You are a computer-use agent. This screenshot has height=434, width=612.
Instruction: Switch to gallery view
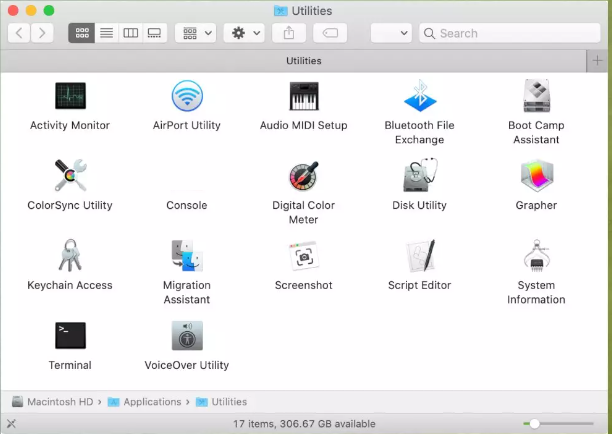click(155, 33)
